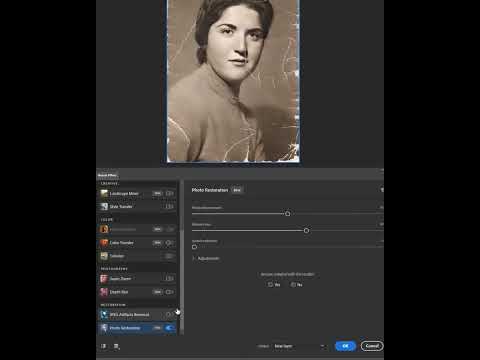
Task: Enable the Landscape Mixer filter toggle
Action: (x=170, y=193)
